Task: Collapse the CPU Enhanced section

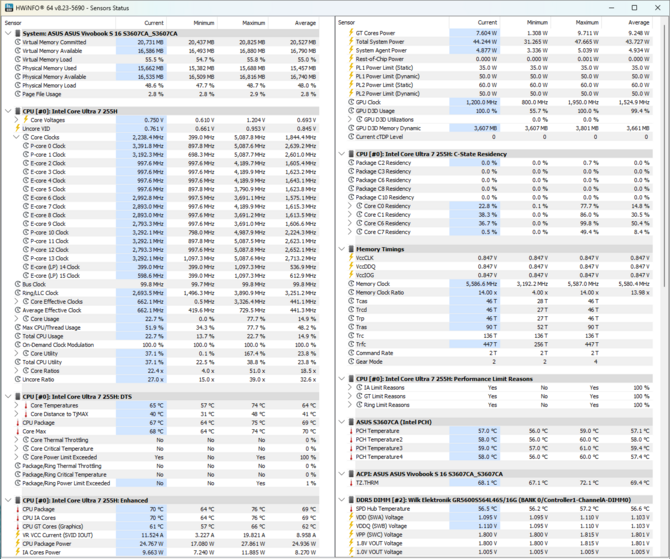Action: coord(8,500)
